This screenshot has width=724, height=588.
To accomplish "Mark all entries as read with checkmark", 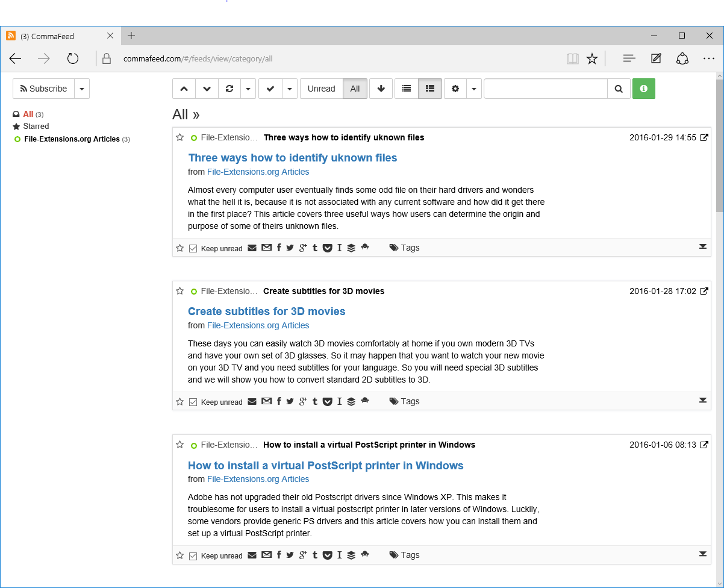I will point(270,89).
